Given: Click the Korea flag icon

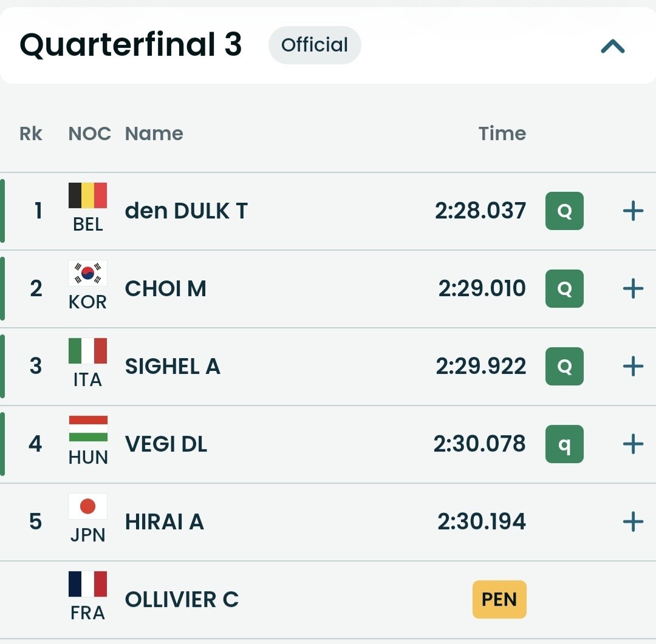Looking at the screenshot, I should click(x=87, y=273).
